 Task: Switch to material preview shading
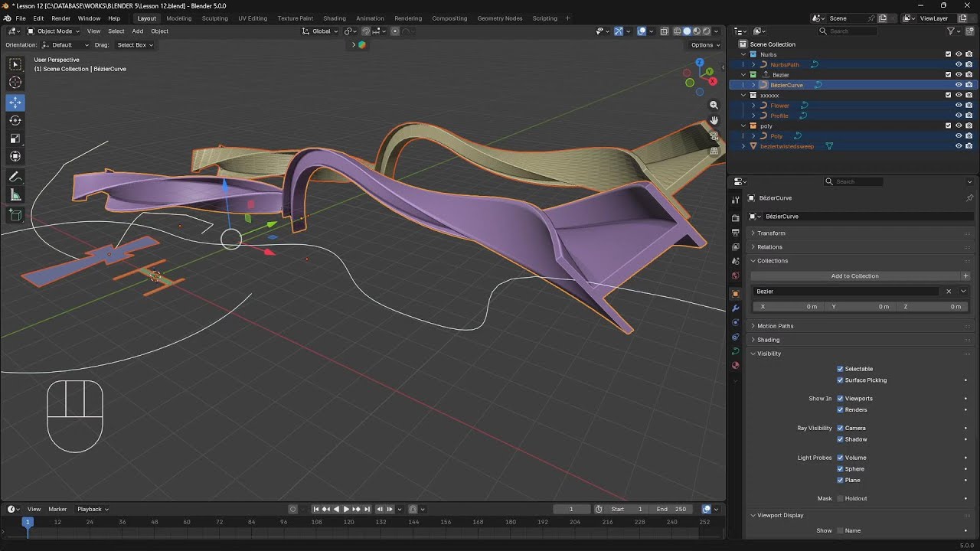pyautogui.click(x=697, y=31)
